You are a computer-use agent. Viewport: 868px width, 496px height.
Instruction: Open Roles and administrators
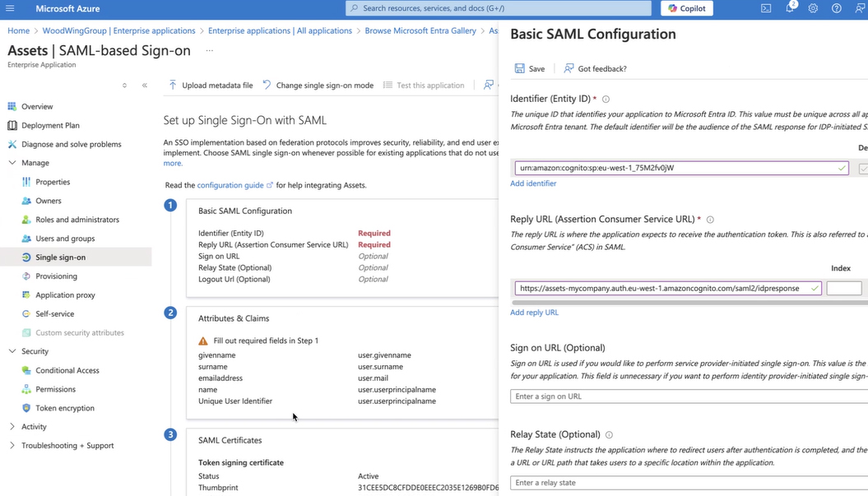[x=76, y=220]
